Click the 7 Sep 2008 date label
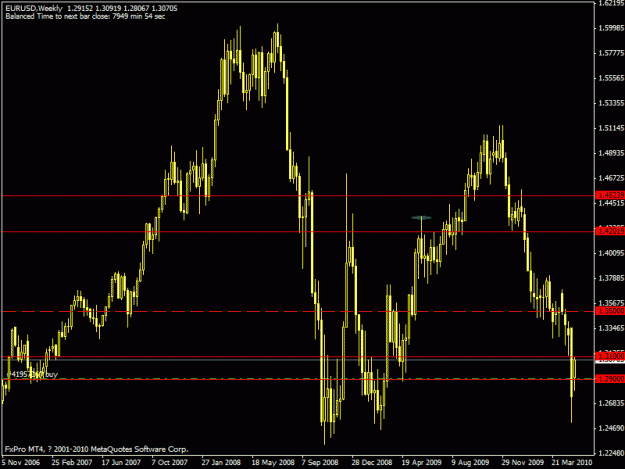Screen dimensions: 625x469 point(320,462)
